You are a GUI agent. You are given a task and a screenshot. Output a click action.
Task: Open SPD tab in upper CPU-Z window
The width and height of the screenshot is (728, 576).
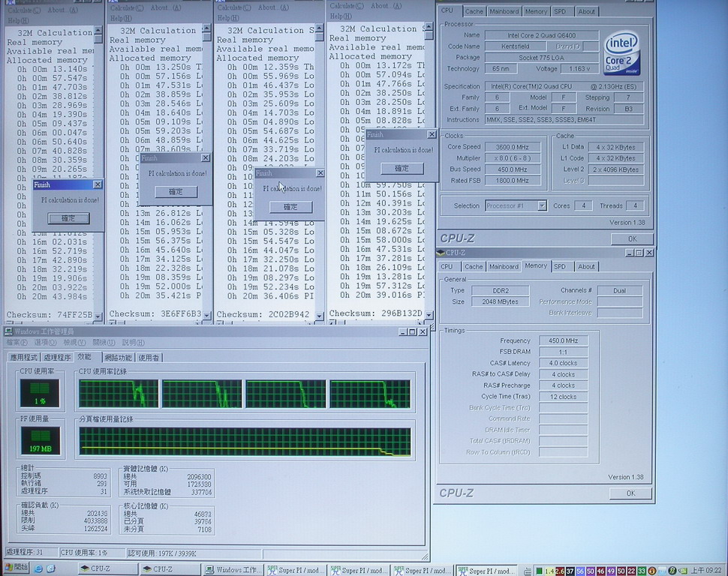coord(560,11)
